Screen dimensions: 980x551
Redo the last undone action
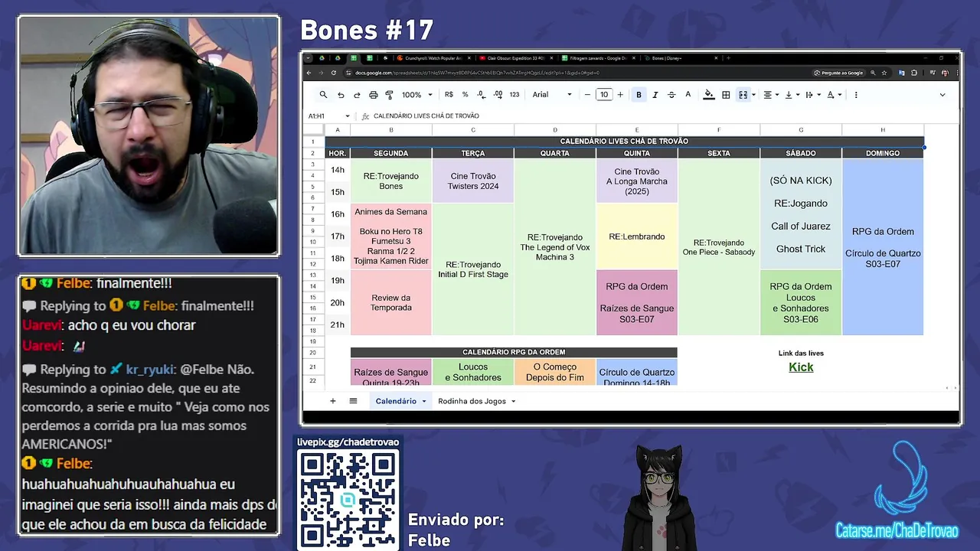point(357,95)
